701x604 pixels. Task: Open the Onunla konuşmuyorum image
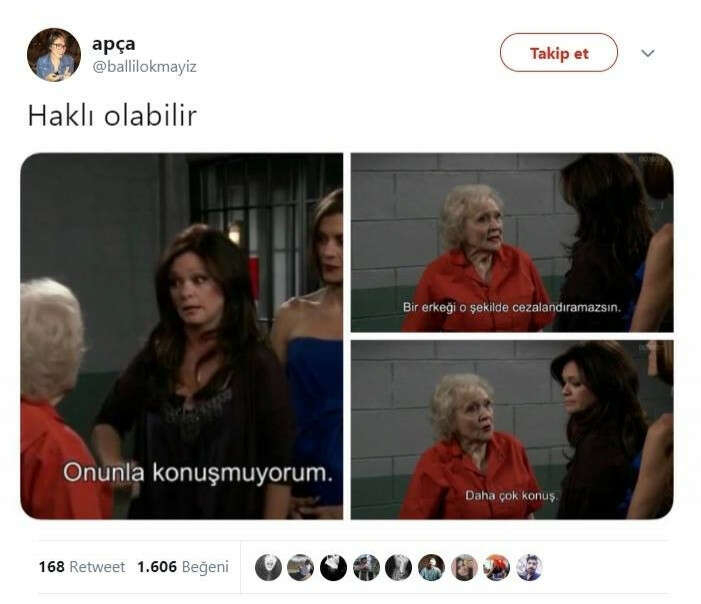pyautogui.click(x=182, y=336)
